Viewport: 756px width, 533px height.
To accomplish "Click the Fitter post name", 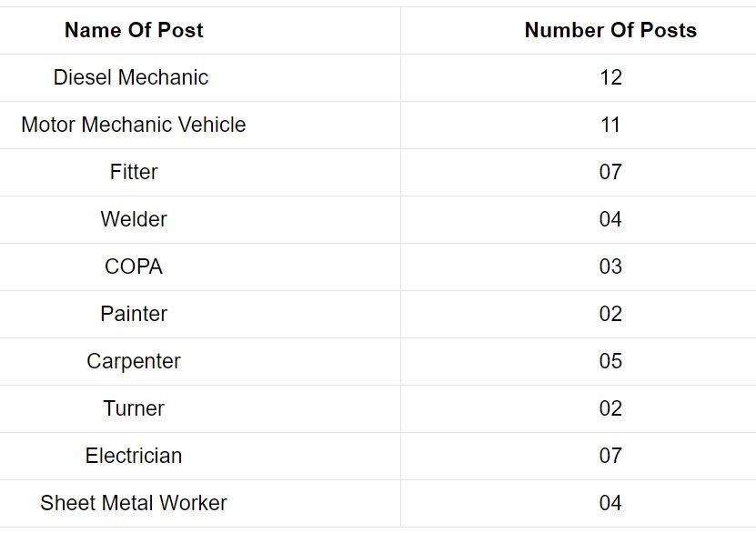I will [x=134, y=172].
